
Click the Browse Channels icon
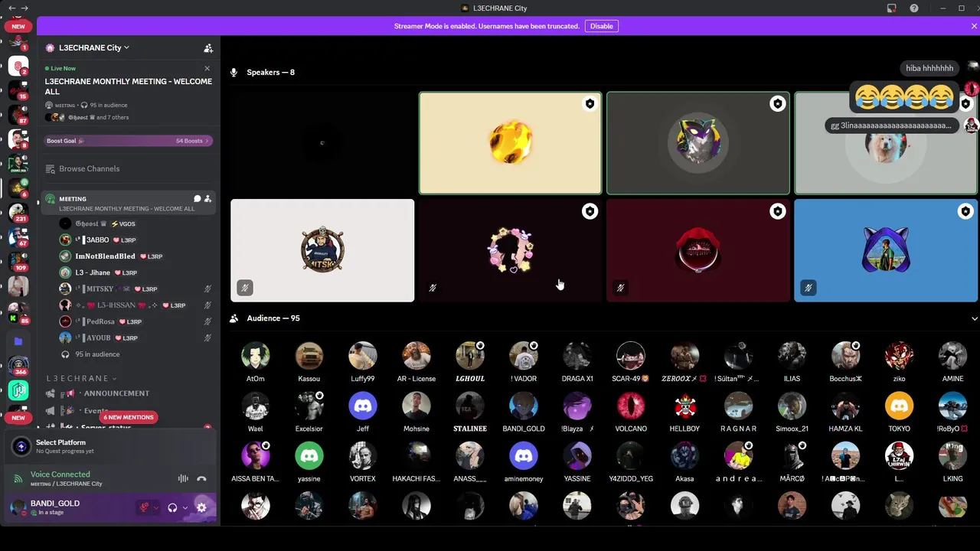[x=51, y=168]
